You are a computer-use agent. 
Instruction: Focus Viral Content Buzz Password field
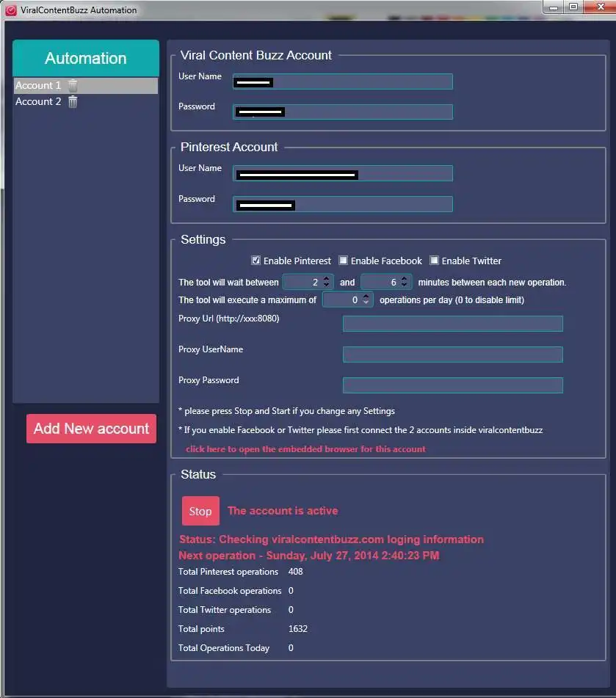[343, 112]
